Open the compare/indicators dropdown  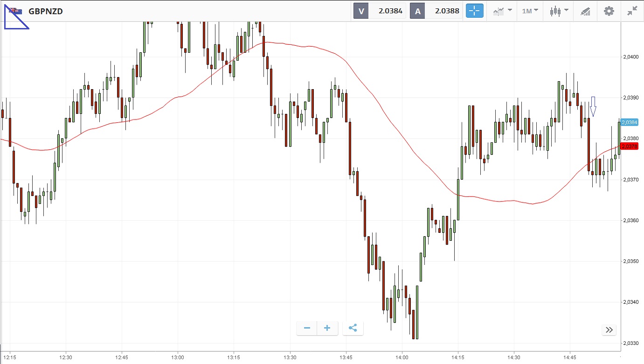(x=503, y=11)
